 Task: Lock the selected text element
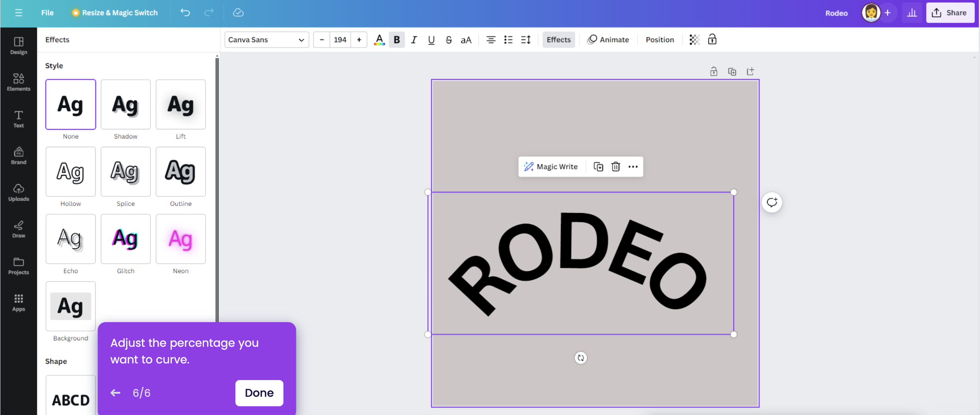pyautogui.click(x=712, y=39)
